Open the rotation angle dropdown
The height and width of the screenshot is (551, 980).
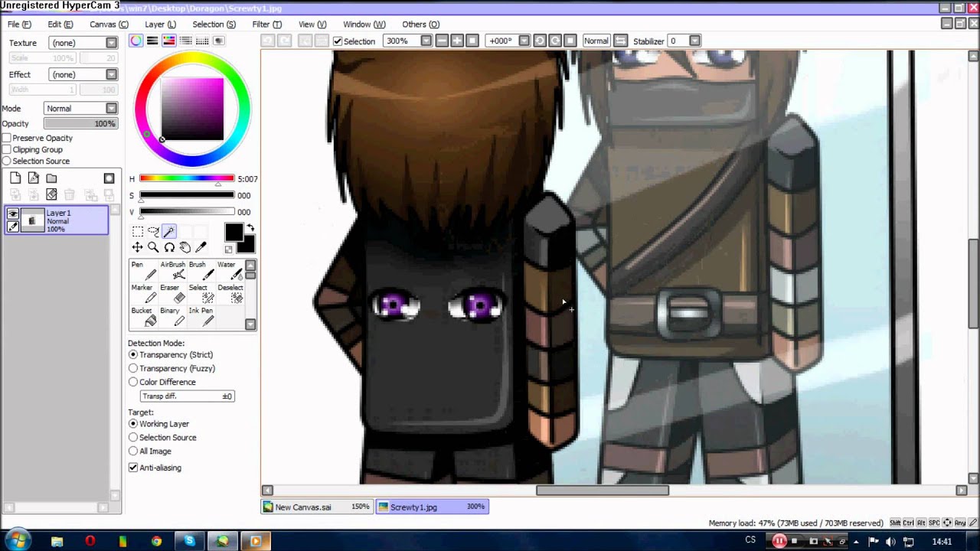click(x=524, y=41)
